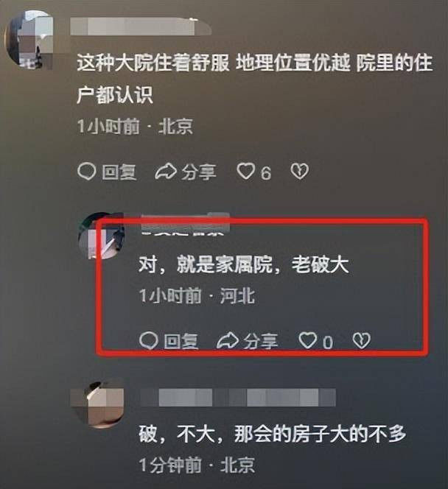Like the Hebei comment with 0 likes
Screen dimensions: 448x489
308,340
